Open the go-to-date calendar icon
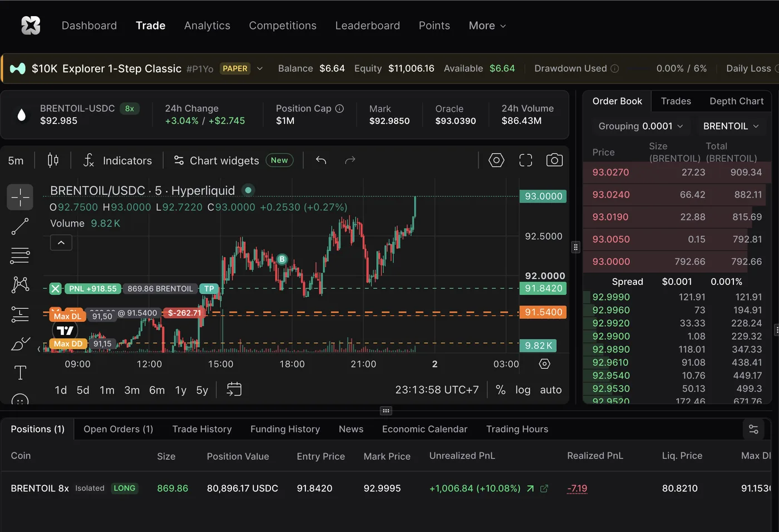This screenshot has height=532, width=779. (x=234, y=390)
